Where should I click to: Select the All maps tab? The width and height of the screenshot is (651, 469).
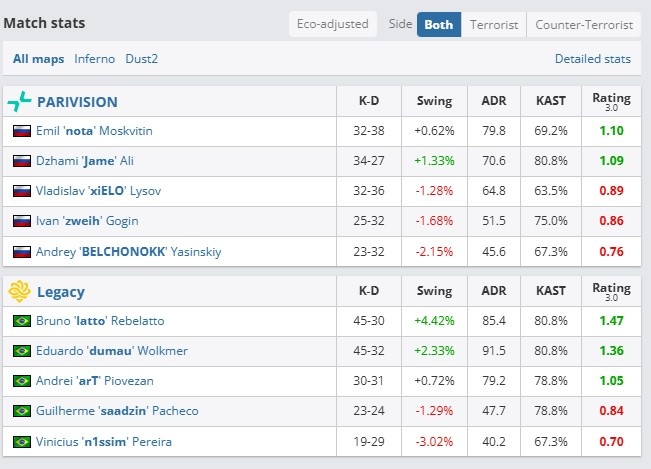point(39,59)
